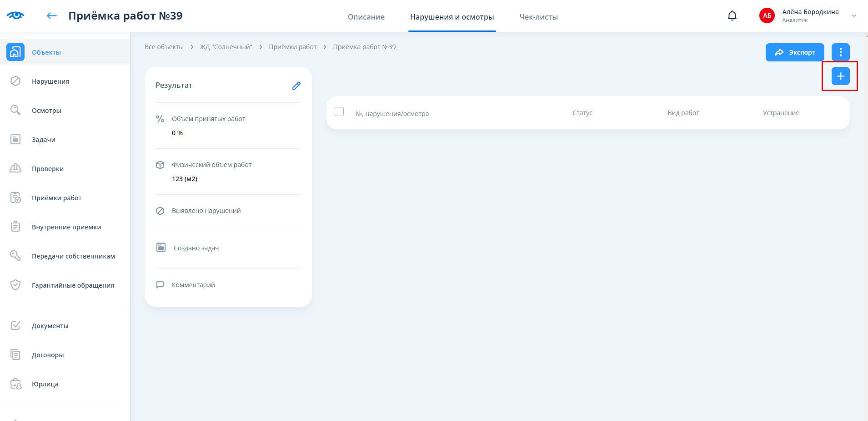This screenshot has height=421, width=868.
Task: Click the АБ user avatar
Action: pos(767,16)
